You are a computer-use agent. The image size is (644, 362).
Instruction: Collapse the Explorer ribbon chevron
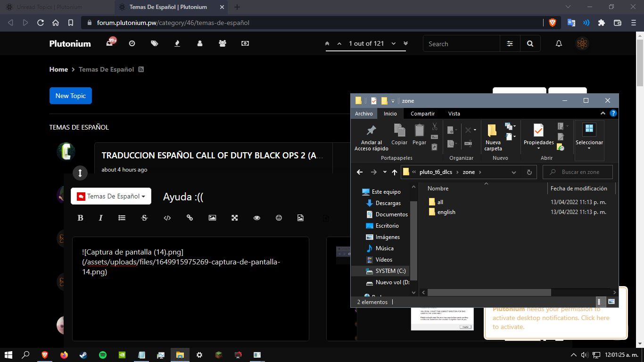(x=603, y=114)
